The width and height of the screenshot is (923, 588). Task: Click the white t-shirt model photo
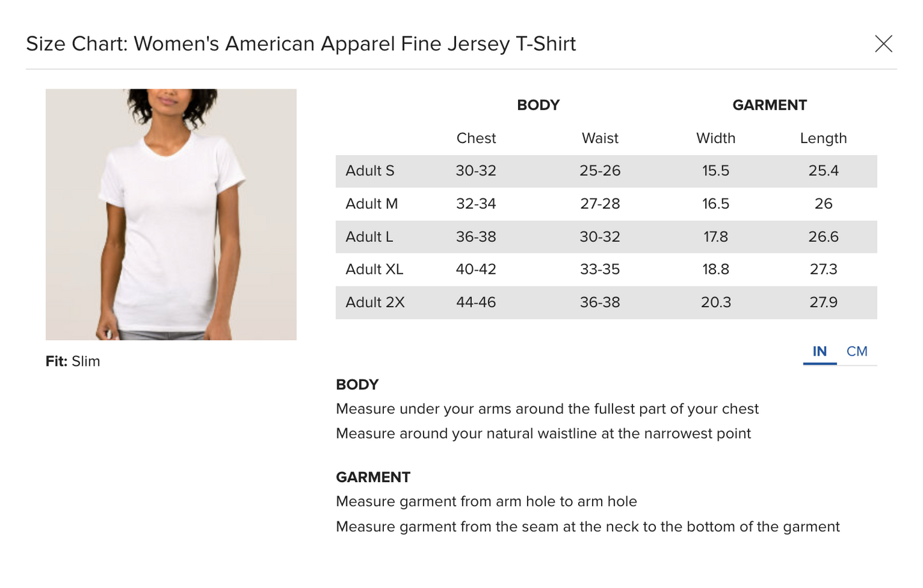(171, 215)
